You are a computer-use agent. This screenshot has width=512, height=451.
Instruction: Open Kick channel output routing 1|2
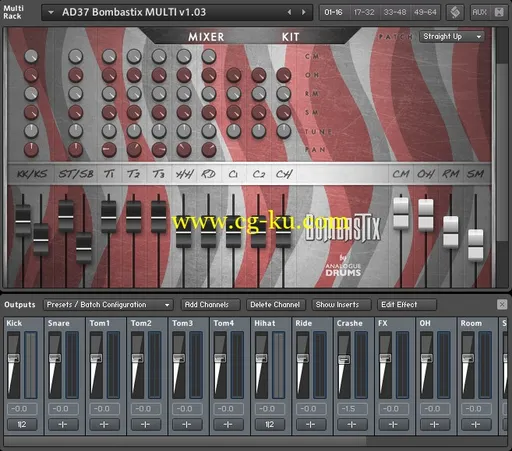(22, 424)
